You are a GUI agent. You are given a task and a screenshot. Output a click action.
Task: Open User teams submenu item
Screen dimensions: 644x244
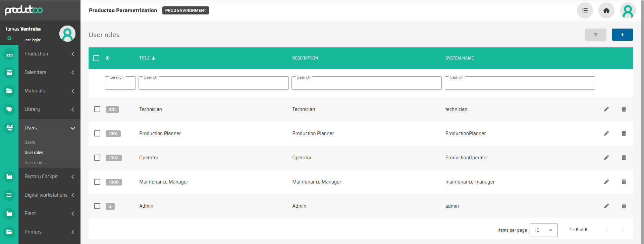35,163
